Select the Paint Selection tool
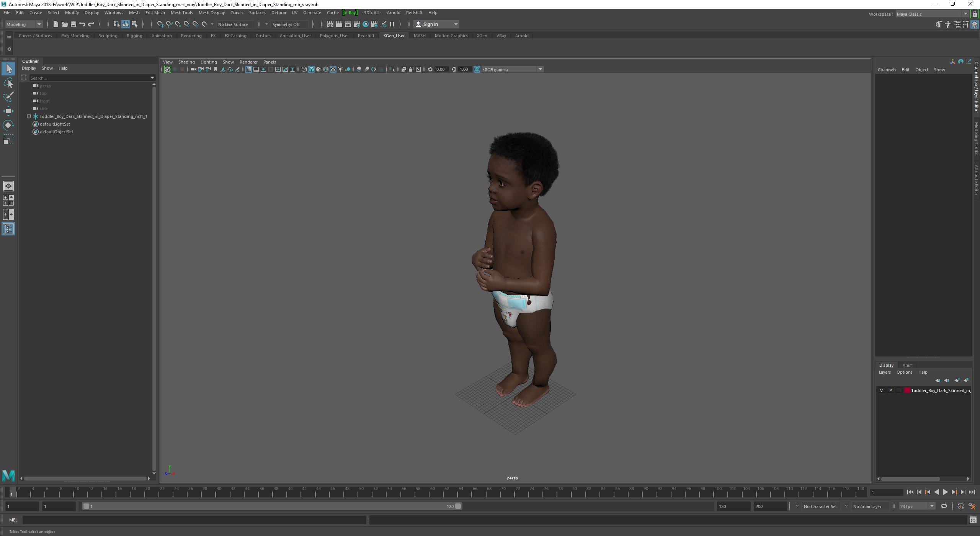The width and height of the screenshot is (980, 536). pyautogui.click(x=8, y=97)
